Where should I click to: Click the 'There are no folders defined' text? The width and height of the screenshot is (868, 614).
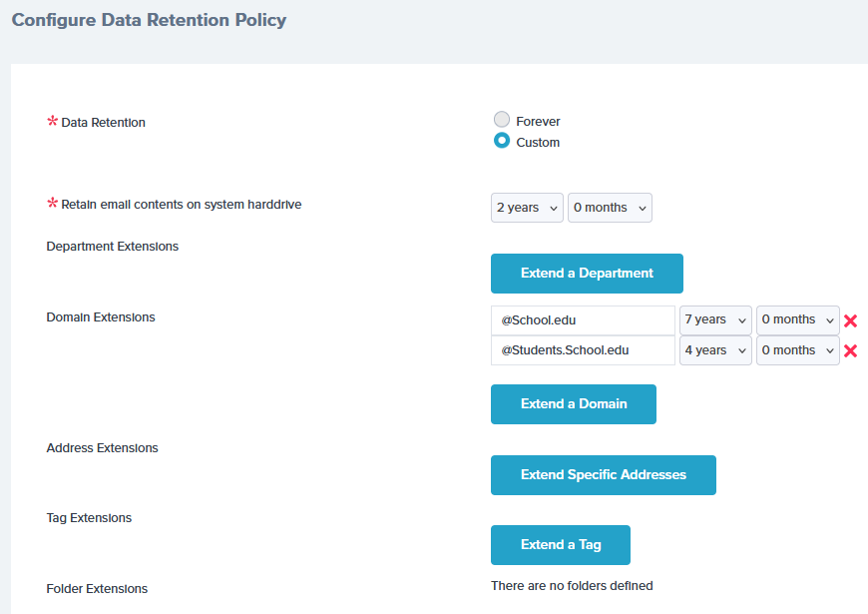click(572, 586)
